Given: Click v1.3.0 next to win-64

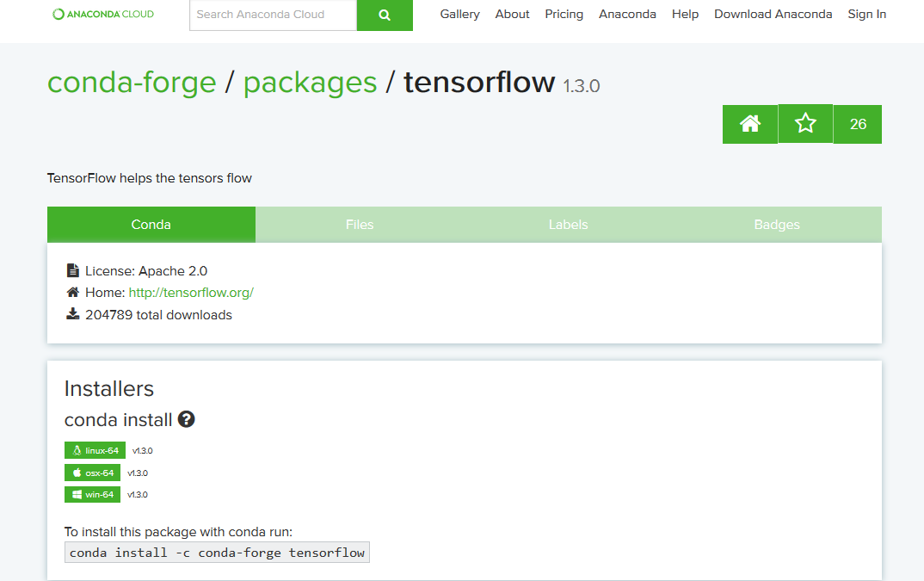Looking at the screenshot, I should click(138, 495).
